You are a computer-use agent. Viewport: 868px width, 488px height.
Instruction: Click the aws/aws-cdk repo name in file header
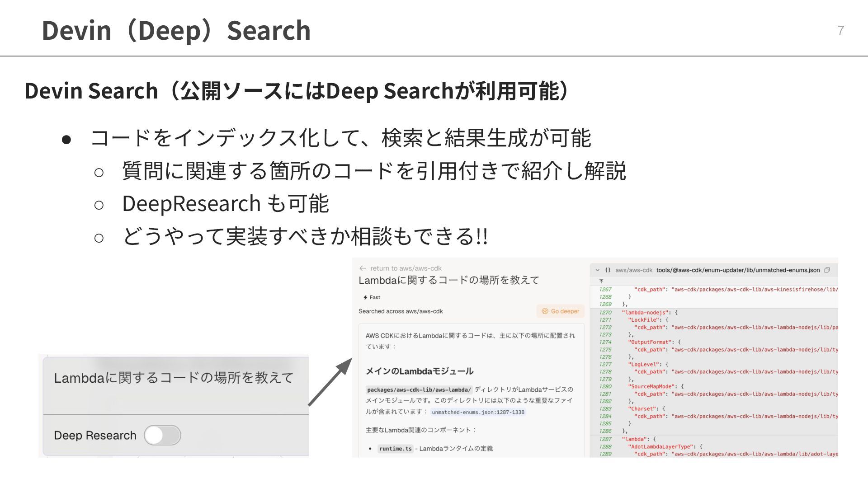(x=633, y=270)
